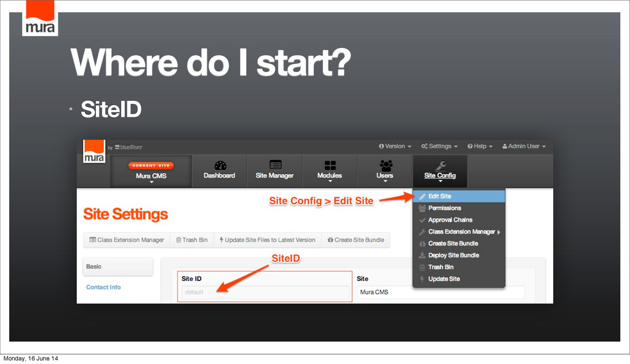630x364 pixels.
Task: Click Update Site Files to Latest Version
Action: 268,240
